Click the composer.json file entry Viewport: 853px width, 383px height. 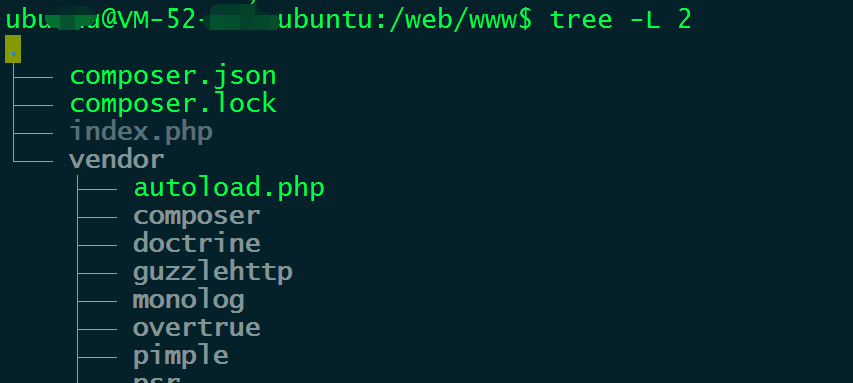173,76
